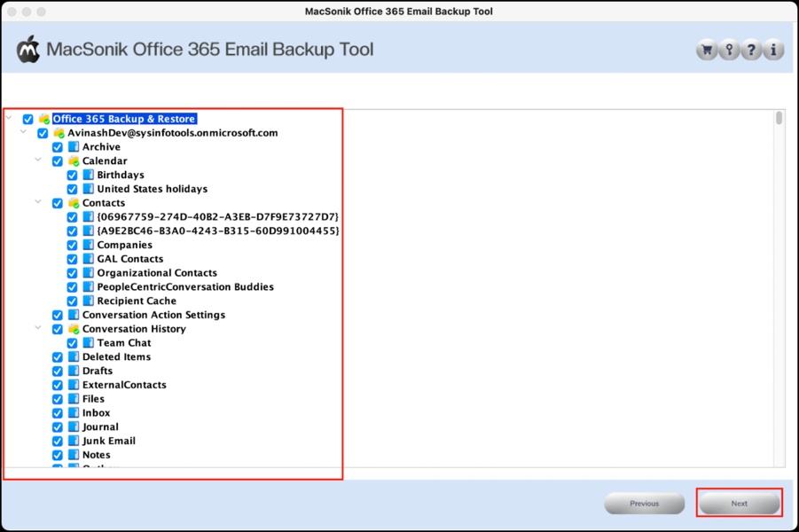799x532 pixels.
Task: Open the question mark help icon
Action: point(751,50)
